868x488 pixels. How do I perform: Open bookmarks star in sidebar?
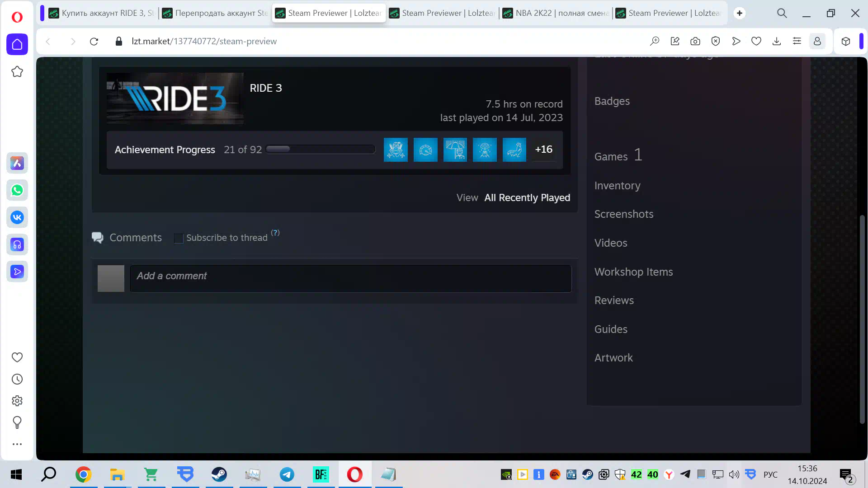[x=17, y=71]
